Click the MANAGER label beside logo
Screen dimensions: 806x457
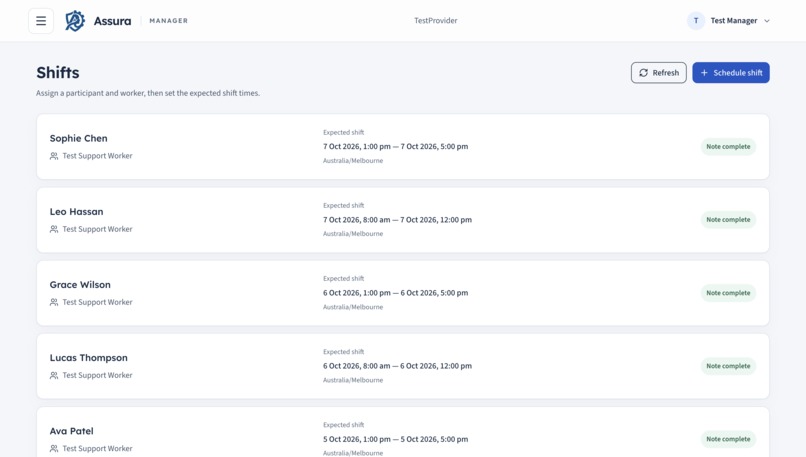pyautogui.click(x=169, y=21)
